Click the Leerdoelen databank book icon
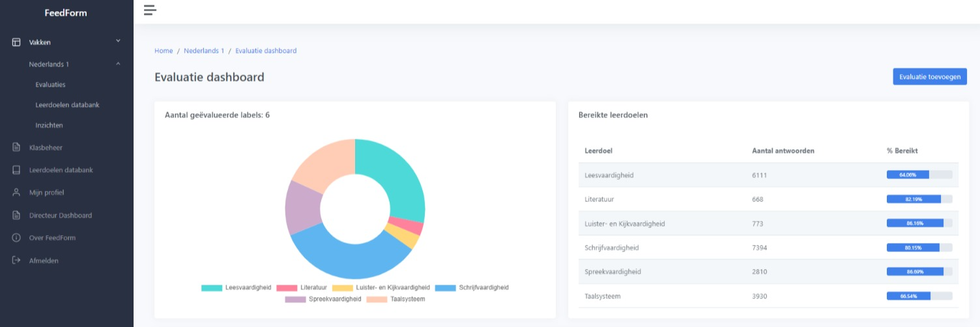This screenshot has height=327, width=980. pyautogui.click(x=16, y=170)
